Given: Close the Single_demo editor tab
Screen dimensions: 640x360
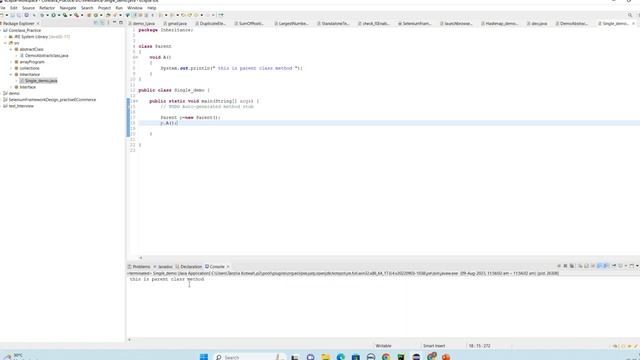Looking at the screenshot, I should (x=633, y=24).
